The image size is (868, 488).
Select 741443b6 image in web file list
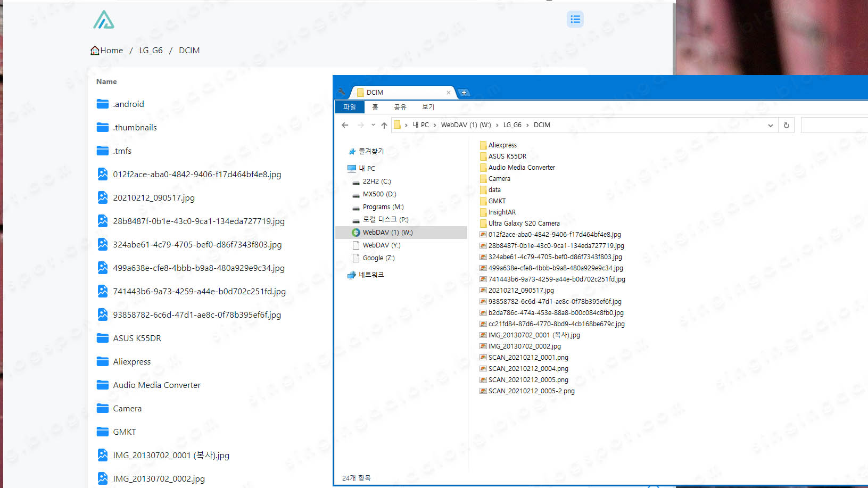point(199,291)
